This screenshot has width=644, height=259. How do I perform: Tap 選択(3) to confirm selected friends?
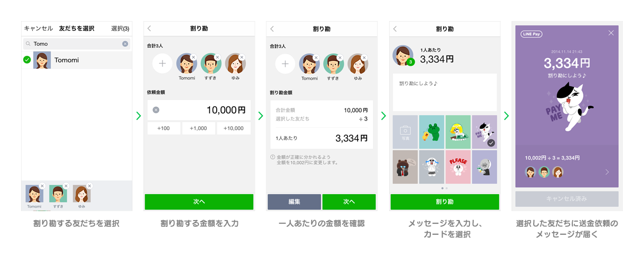(x=120, y=28)
